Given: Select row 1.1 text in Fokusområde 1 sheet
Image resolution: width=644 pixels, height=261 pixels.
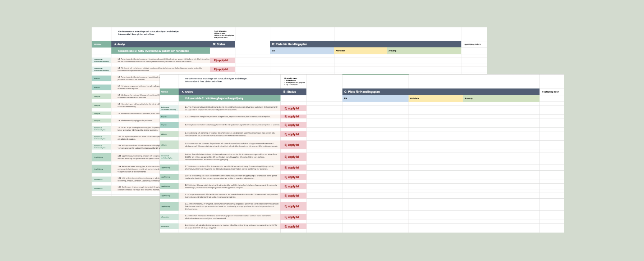Looking at the screenshot, I should [164, 60].
